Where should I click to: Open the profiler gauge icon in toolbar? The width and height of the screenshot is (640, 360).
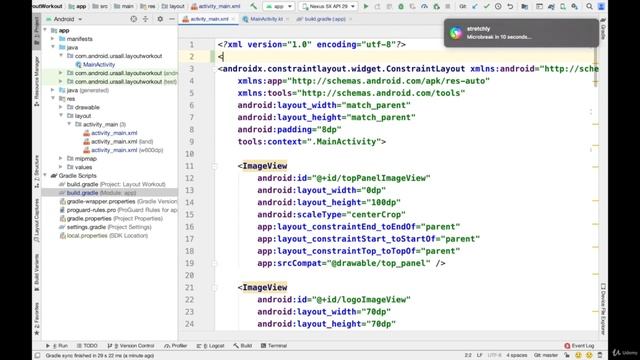(x=424, y=7)
